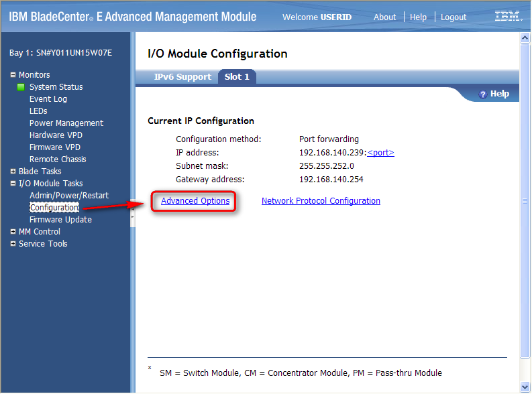Image resolution: width=532 pixels, height=394 pixels.
Task: Log out via the Logout link
Action: coord(454,17)
